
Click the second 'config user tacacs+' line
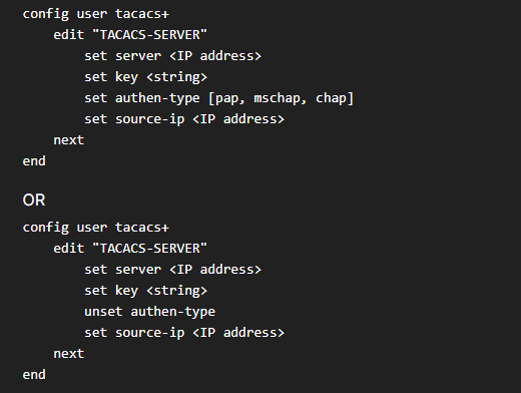(96, 228)
